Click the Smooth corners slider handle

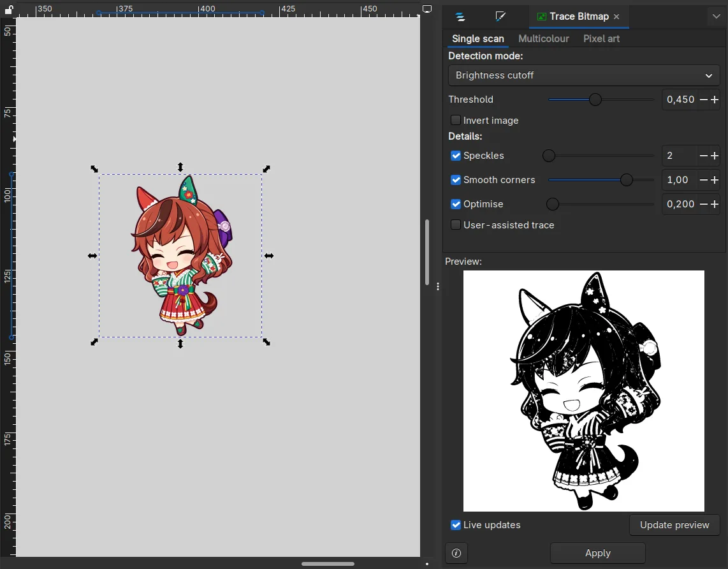click(626, 180)
